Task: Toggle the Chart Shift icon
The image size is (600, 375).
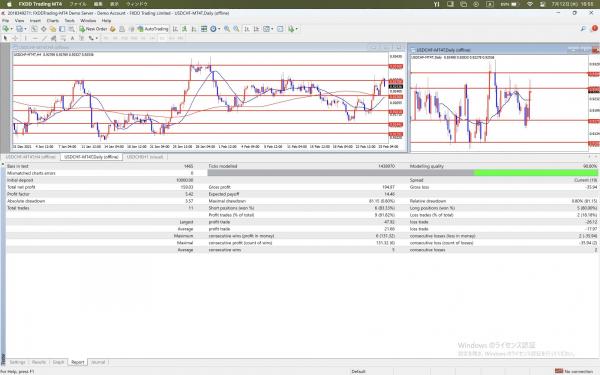Action: [x=256, y=29]
